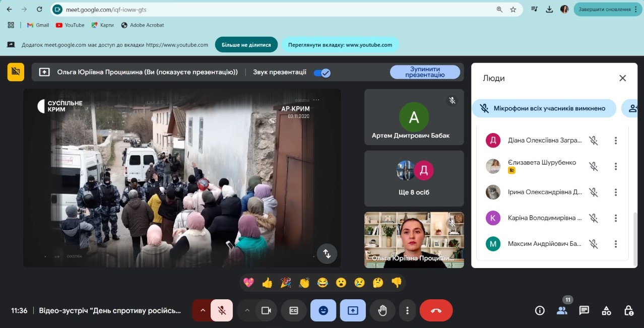This screenshot has height=328, width=644.
Task: Toggle the Звук презентації switch
Action: [x=323, y=73]
